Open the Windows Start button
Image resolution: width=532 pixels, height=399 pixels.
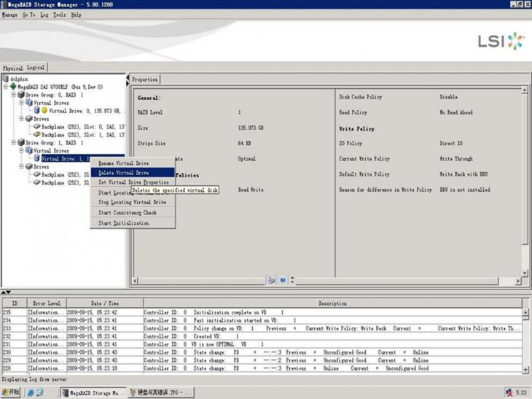click(12, 392)
